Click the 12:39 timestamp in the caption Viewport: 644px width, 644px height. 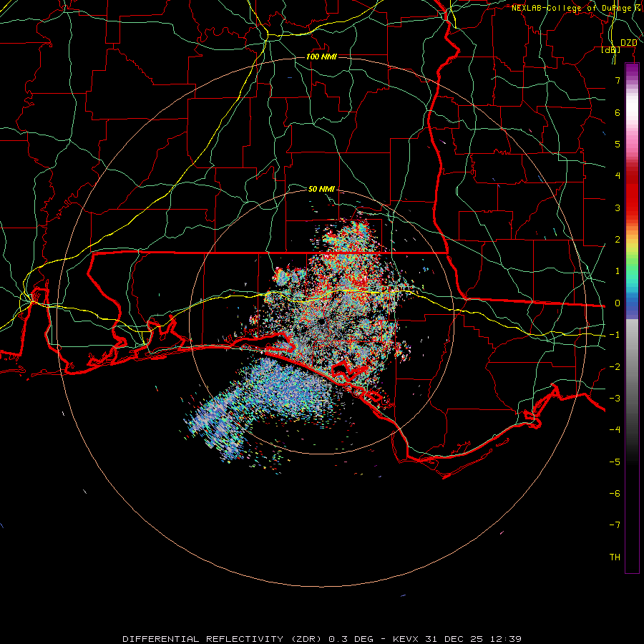pos(506,639)
